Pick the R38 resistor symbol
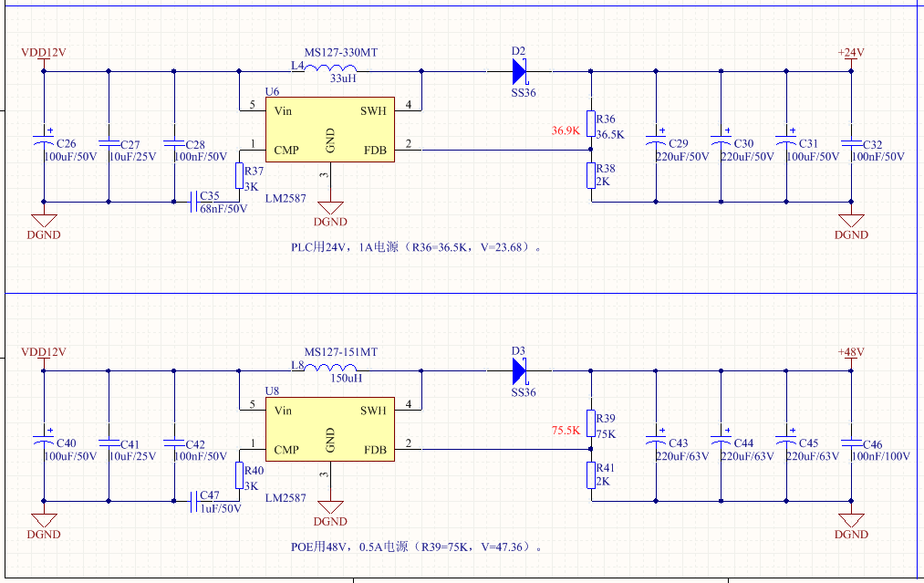 591,176
